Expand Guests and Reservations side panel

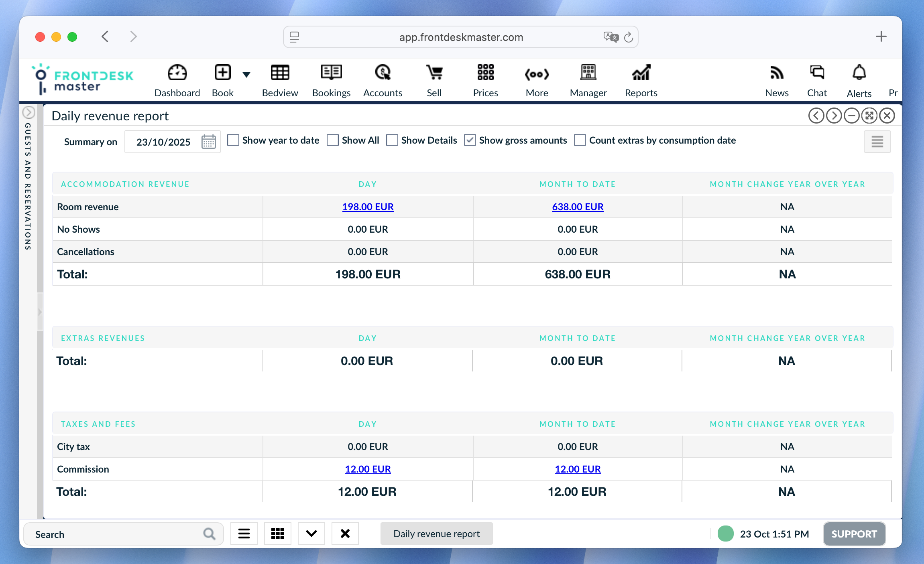[29, 113]
